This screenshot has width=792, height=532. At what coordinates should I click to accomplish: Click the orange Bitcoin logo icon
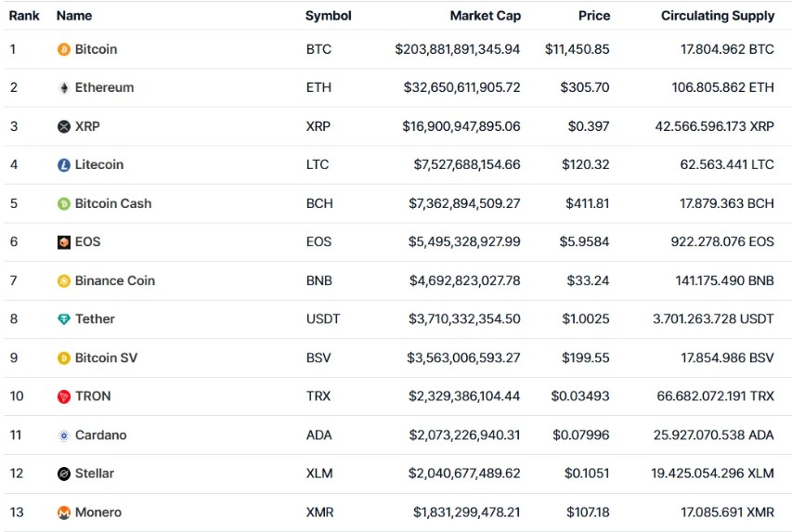pos(64,49)
